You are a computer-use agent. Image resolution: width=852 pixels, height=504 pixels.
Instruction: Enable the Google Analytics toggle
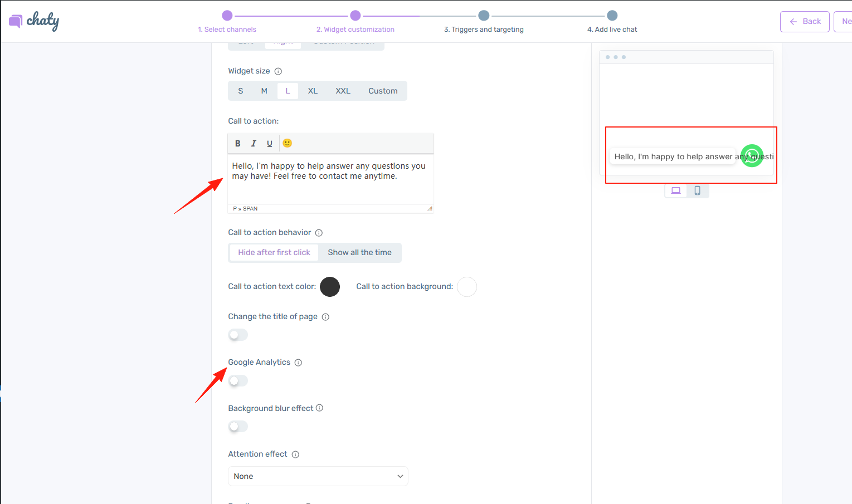pos(238,380)
